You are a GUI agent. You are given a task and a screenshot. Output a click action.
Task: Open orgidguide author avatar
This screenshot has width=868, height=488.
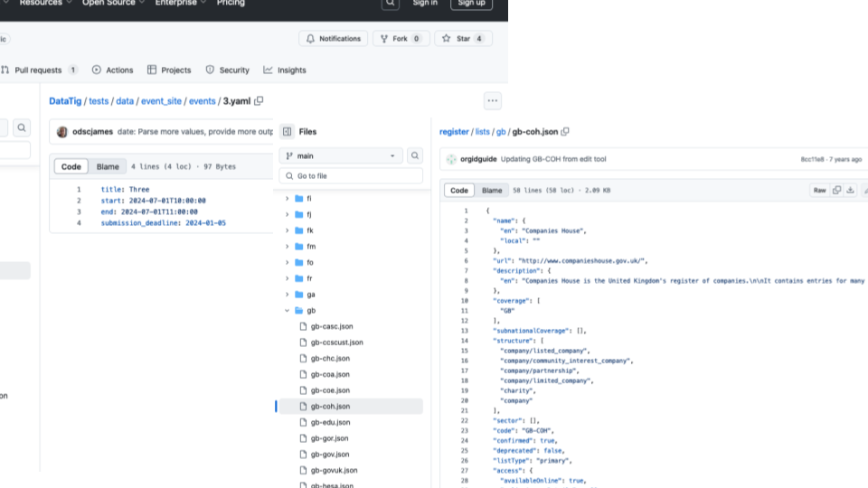[x=451, y=159]
